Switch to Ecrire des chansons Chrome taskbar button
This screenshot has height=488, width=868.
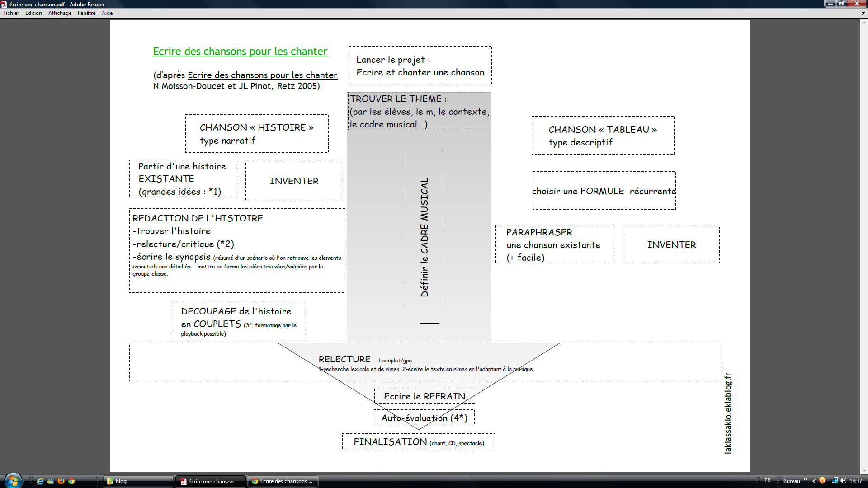(x=283, y=481)
